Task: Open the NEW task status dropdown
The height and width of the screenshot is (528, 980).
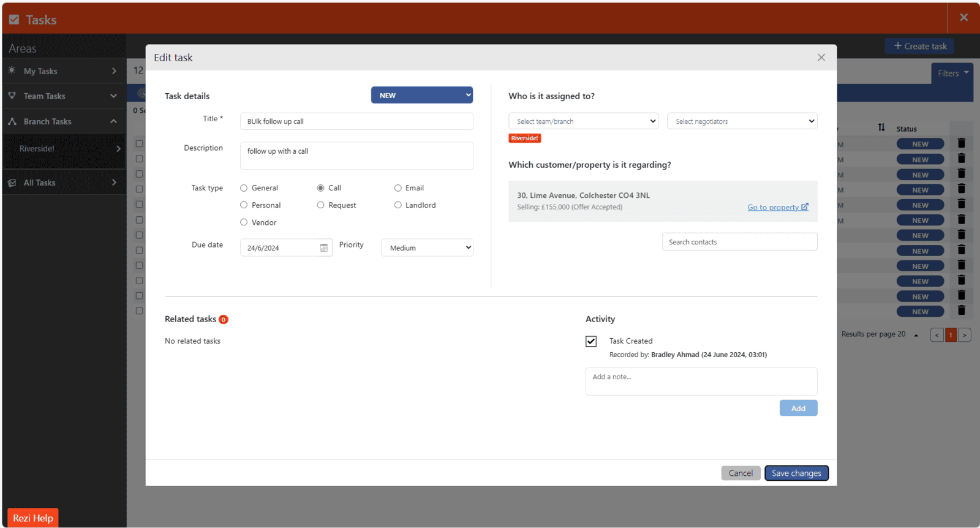Action: (x=422, y=95)
